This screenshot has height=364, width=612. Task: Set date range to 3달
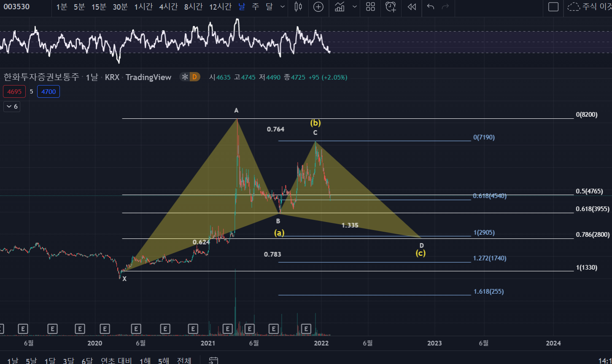pyautogui.click(x=68, y=361)
